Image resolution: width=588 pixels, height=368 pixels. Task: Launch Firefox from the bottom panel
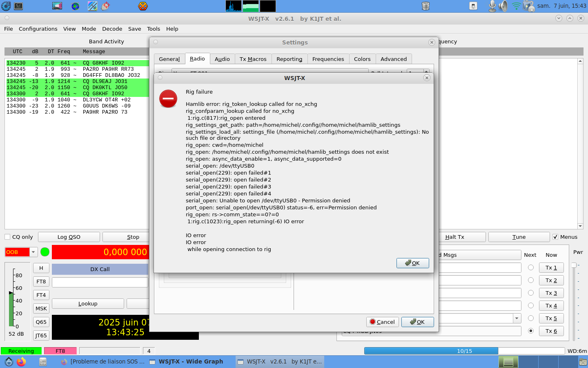(x=21, y=362)
